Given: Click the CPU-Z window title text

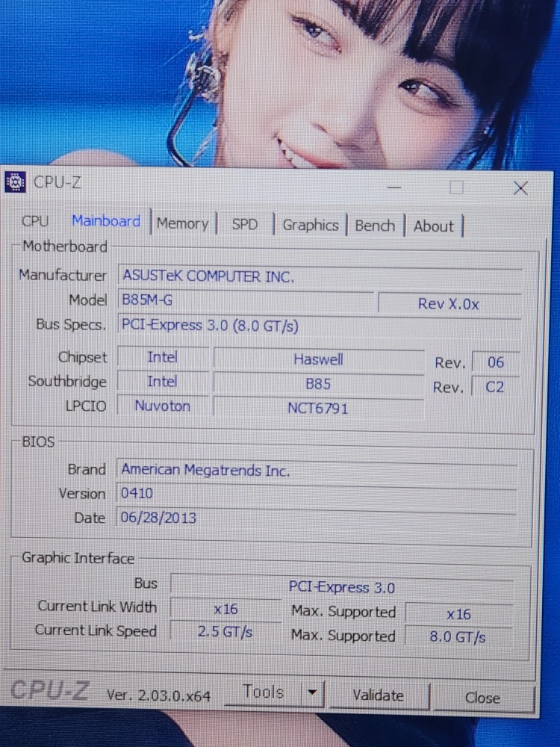Looking at the screenshot, I should 57,182.
